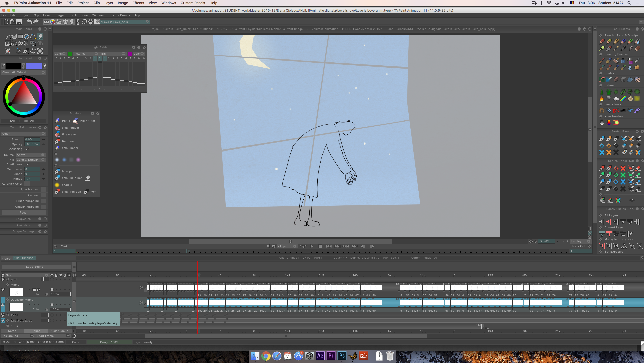Select the Clip: Timeline tab
The height and width of the screenshot is (363, 644).
tap(24, 258)
